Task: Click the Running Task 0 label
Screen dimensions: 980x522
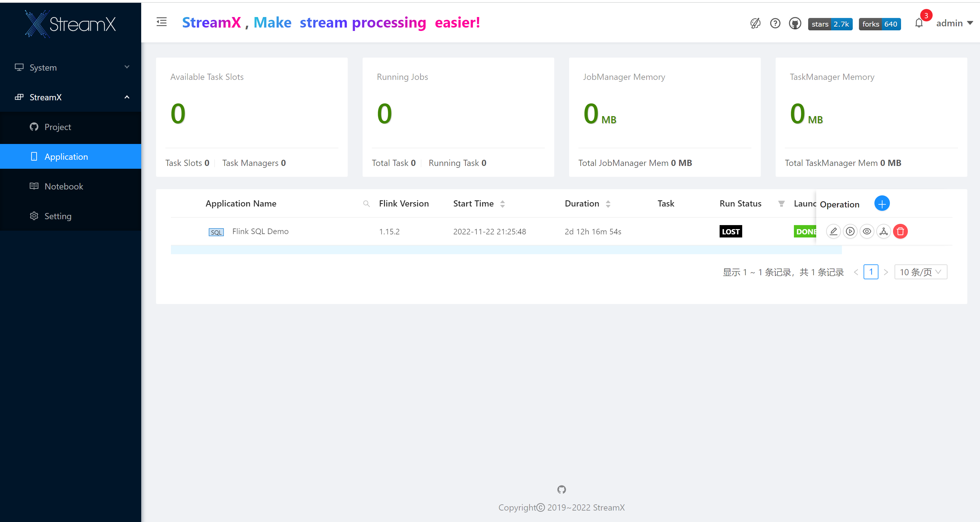Action: tap(457, 163)
